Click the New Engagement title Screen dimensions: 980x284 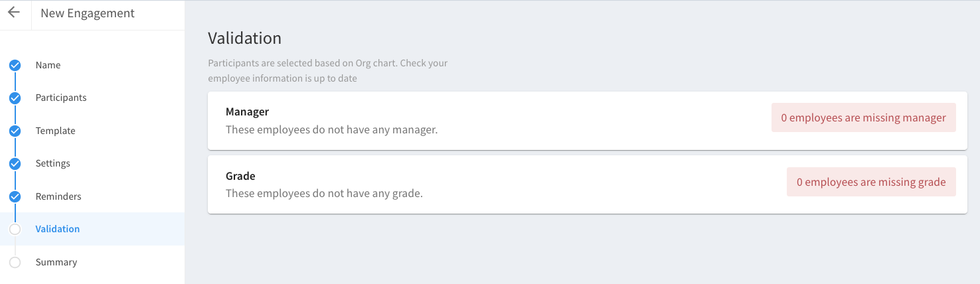(x=88, y=13)
